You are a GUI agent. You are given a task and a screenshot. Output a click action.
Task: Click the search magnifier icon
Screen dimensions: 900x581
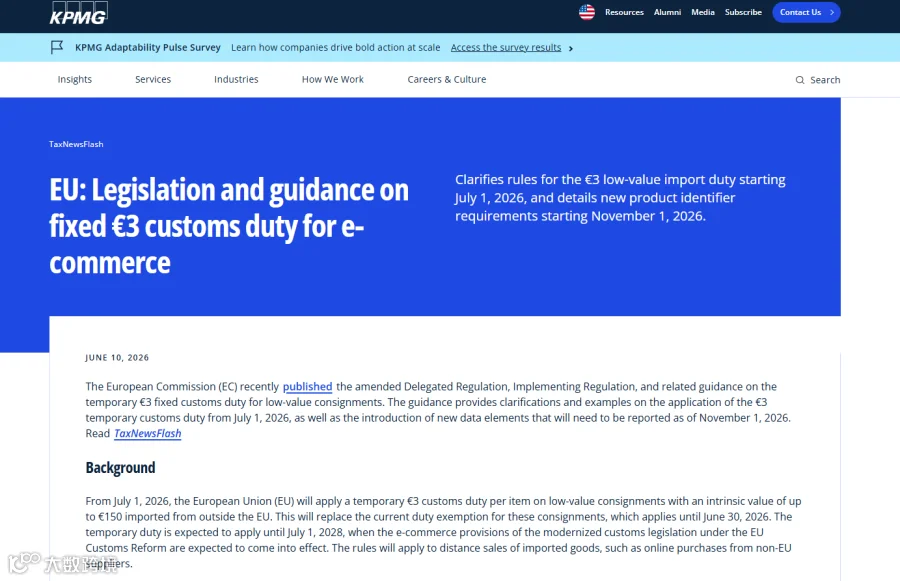pos(800,80)
